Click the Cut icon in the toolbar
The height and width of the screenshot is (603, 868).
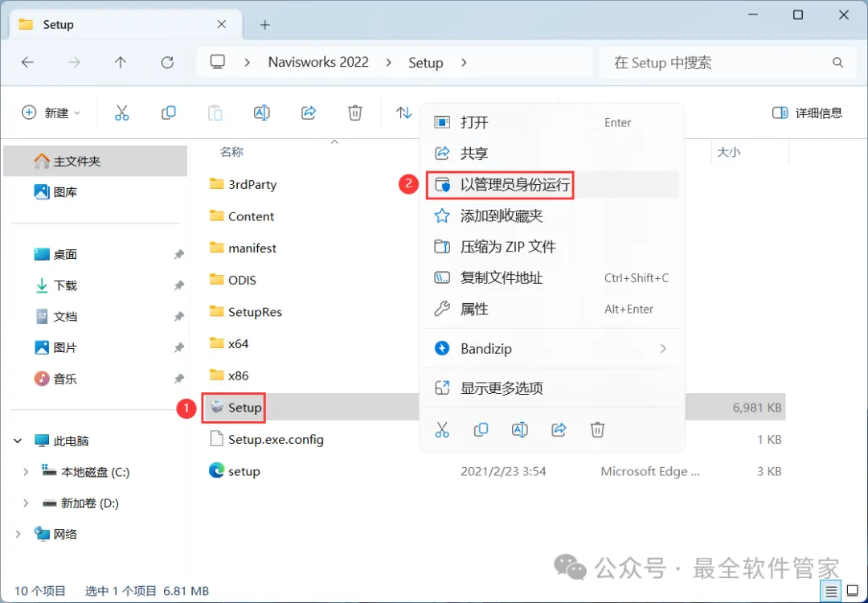pos(122,113)
